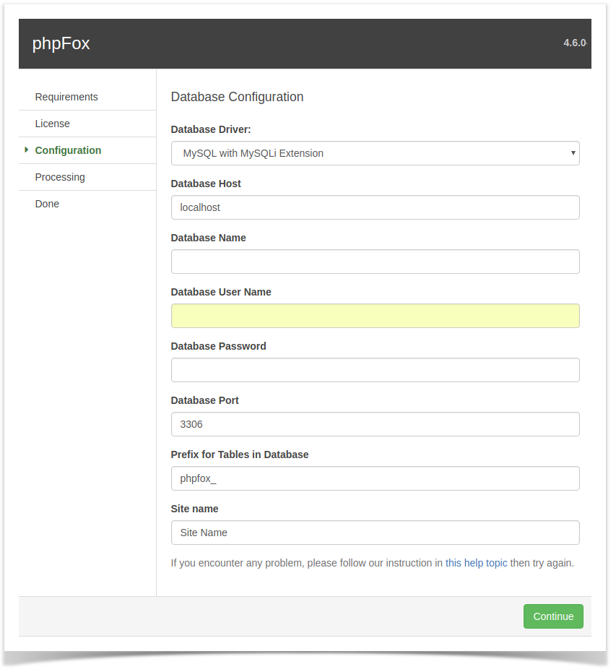Select the Database Password field

click(x=376, y=370)
